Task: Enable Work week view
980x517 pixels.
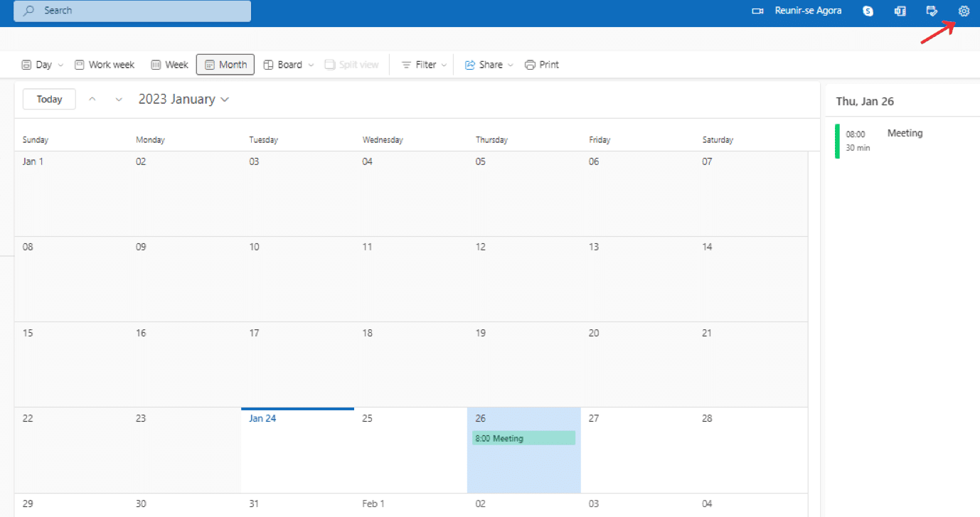Action: [104, 64]
